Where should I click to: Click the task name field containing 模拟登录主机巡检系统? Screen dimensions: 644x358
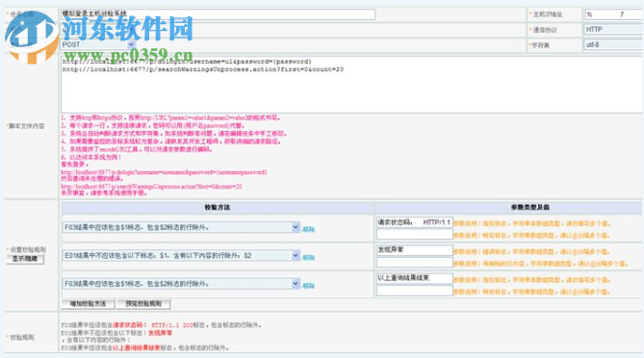click(x=218, y=14)
